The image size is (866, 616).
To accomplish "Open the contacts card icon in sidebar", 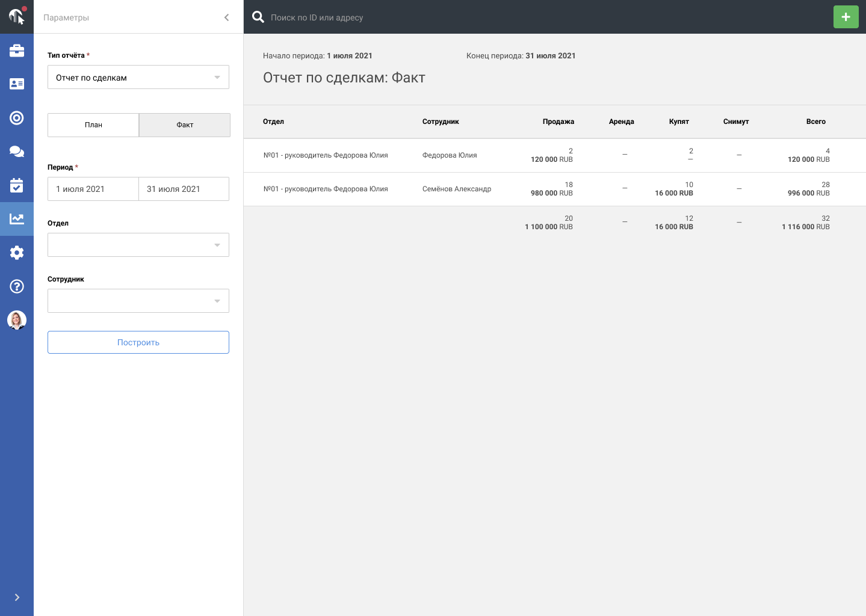I will (x=17, y=84).
